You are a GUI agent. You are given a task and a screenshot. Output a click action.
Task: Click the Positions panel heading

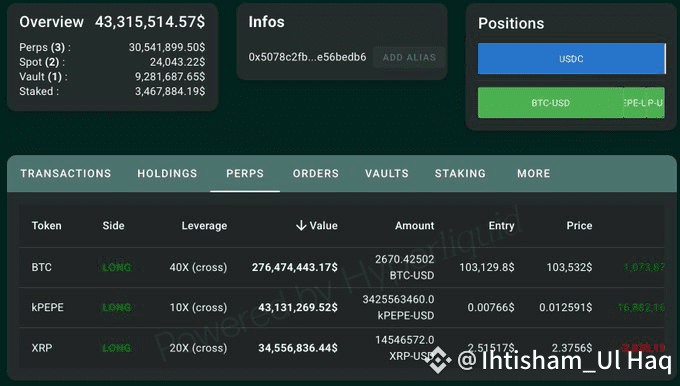click(511, 23)
